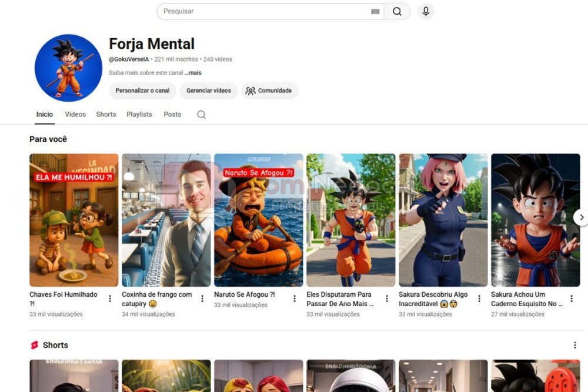The height and width of the screenshot is (392, 588).
Task: Click title Sakura Achou Um Caderno Esquisito
Action: click(x=527, y=299)
